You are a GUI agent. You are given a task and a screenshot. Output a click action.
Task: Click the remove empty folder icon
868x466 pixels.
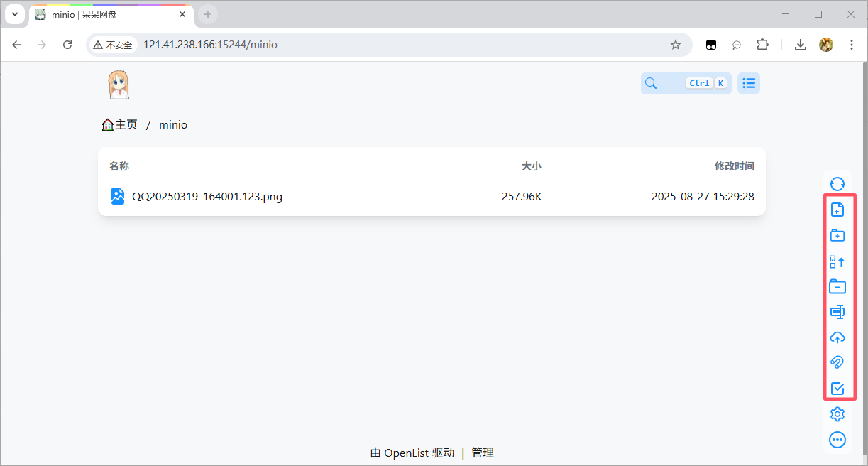point(837,286)
